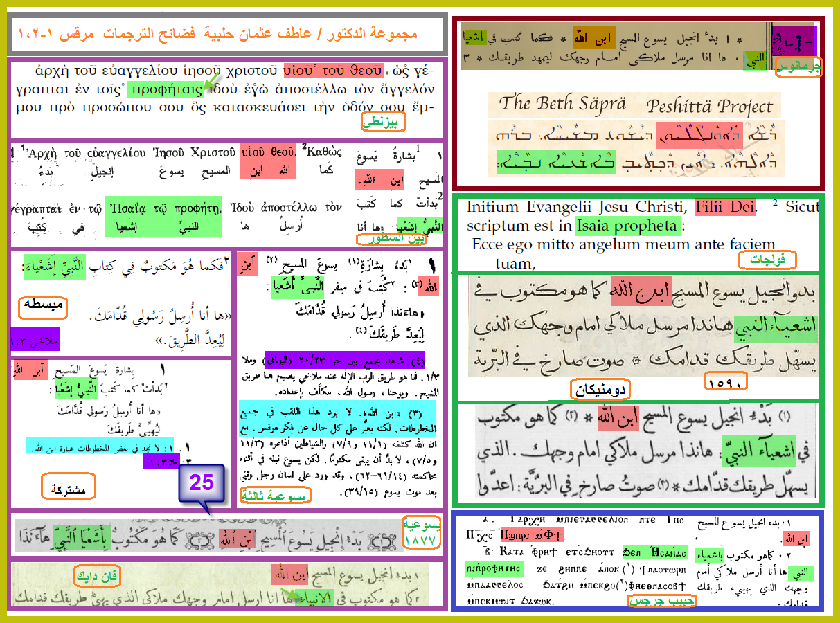Click the blue callout bubble numbered 25
Screen dimensions: 840x623
click(202, 482)
